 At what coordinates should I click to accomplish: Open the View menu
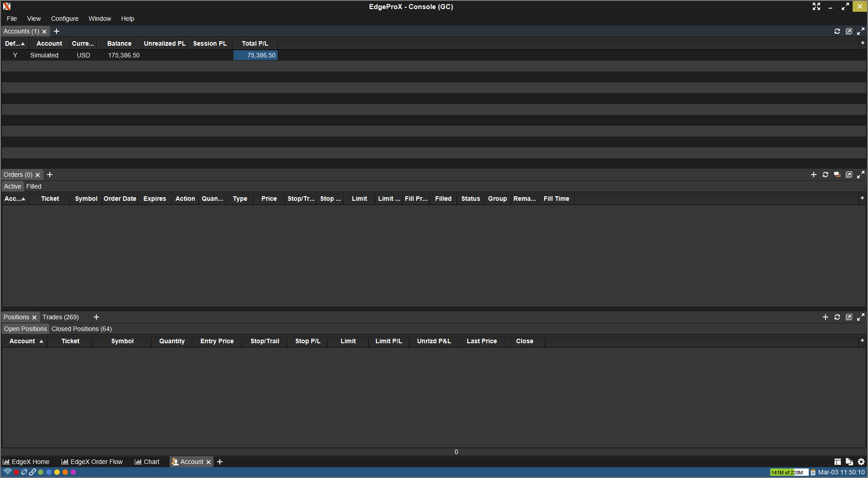pos(34,19)
